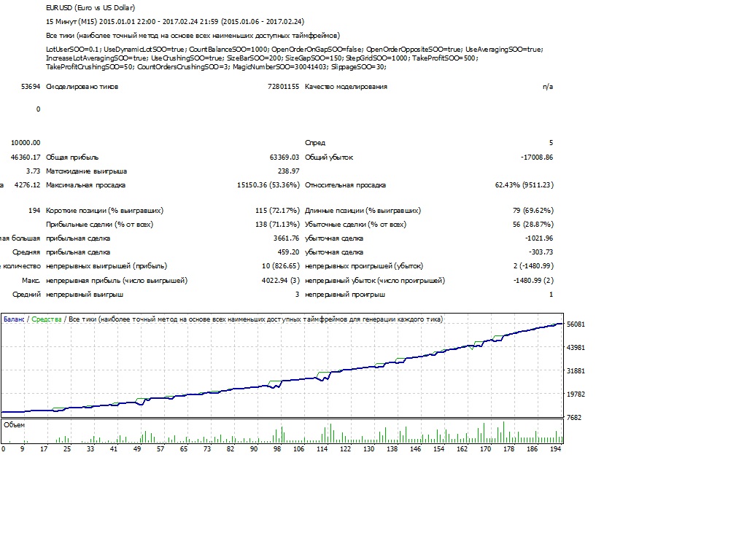Screen dimensions: 747x560
Task: Click the chart Y-axis value 19782
Action: [x=576, y=394]
